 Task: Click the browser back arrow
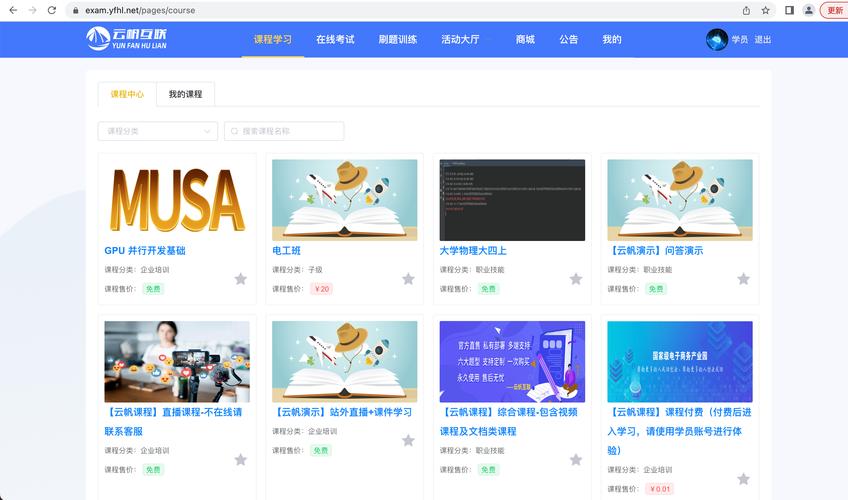click(13, 10)
